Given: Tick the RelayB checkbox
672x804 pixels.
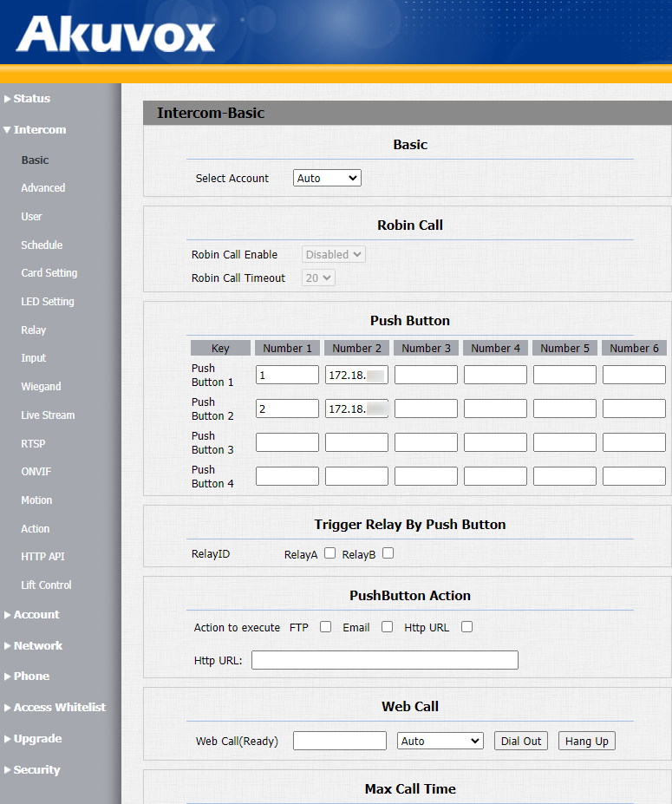Looking at the screenshot, I should tap(388, 553).
